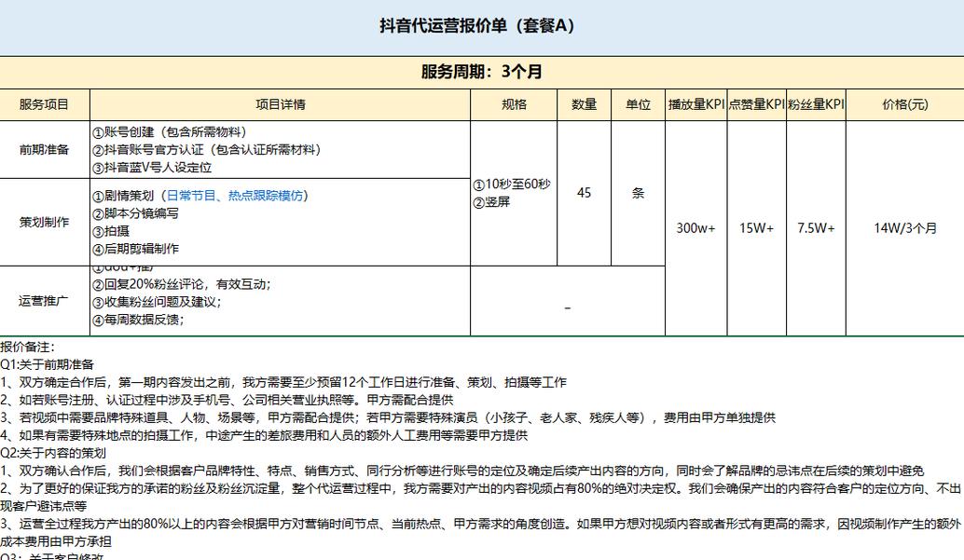Click the 数量 column header
Viewport: 964px width, 560px height.
point(584,104)
